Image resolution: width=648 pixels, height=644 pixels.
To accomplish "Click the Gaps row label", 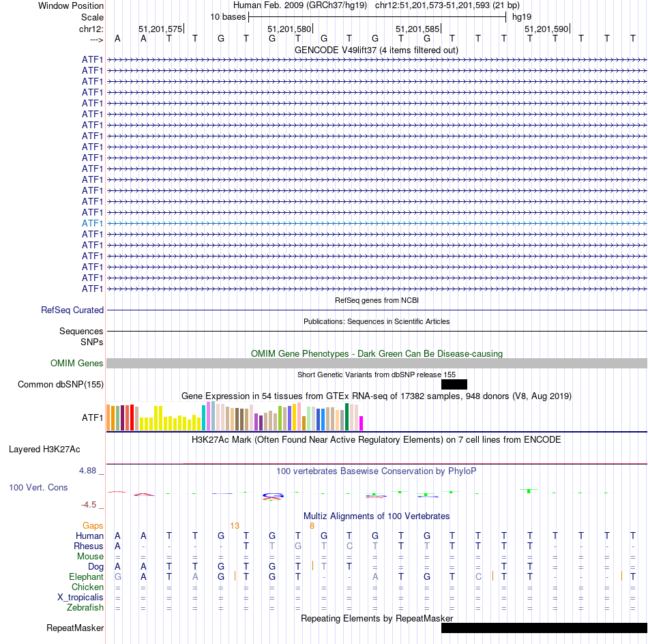I will (93, 526).
